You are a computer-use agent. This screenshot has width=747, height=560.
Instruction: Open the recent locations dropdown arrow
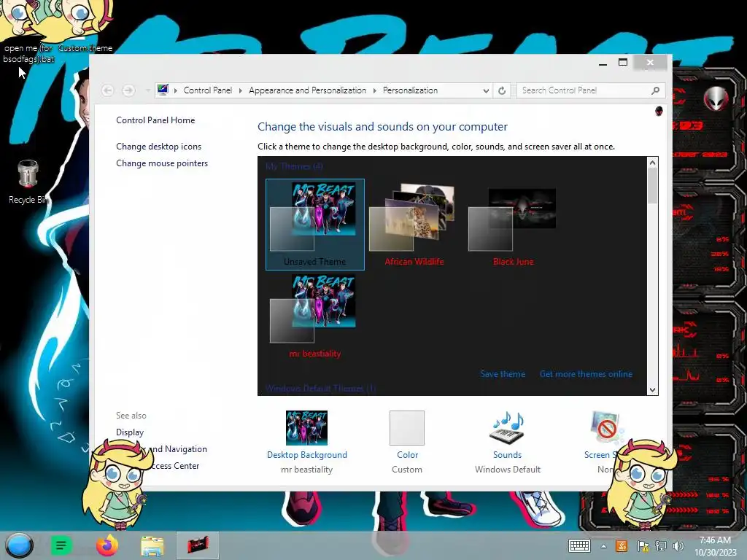[x=147, y=90]
